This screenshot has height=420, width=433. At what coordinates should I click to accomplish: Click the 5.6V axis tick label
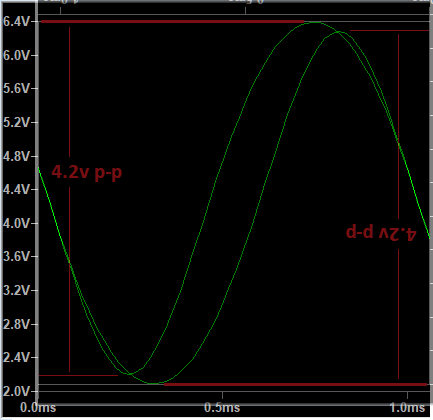(x=16, y=89)
